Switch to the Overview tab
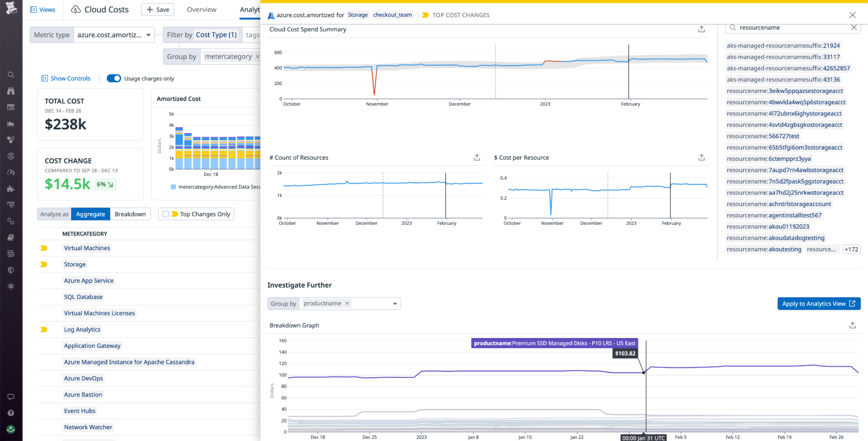 coord(201,9)
